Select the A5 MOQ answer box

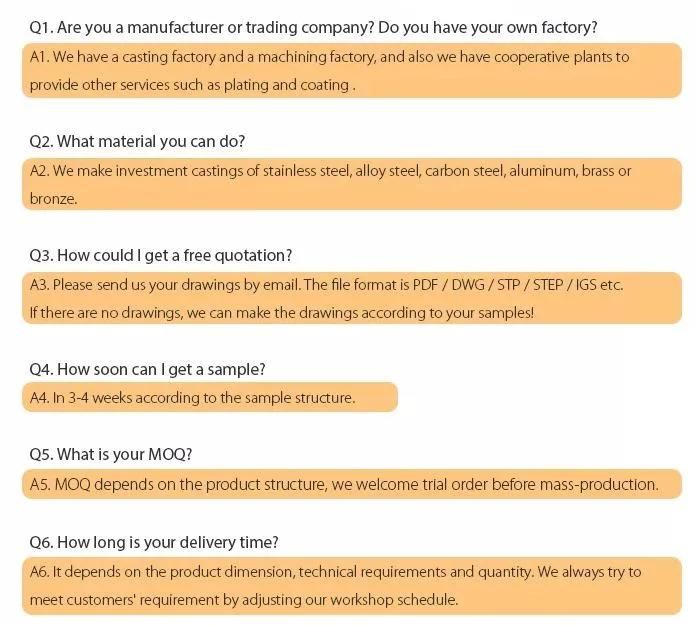point(352,484)
